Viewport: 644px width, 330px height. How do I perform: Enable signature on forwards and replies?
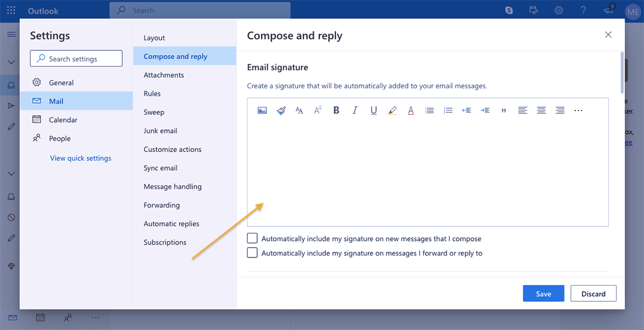point(252,253)
